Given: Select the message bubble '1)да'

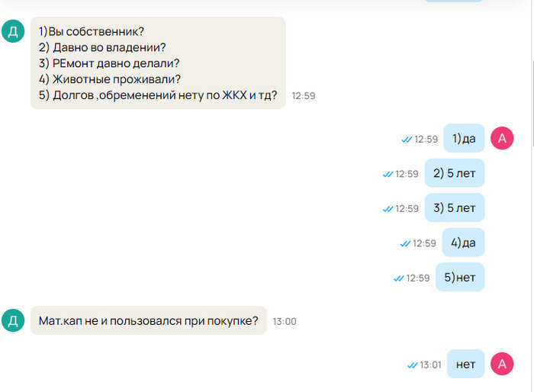Looking at the screenshot, I should coord(464,138).
